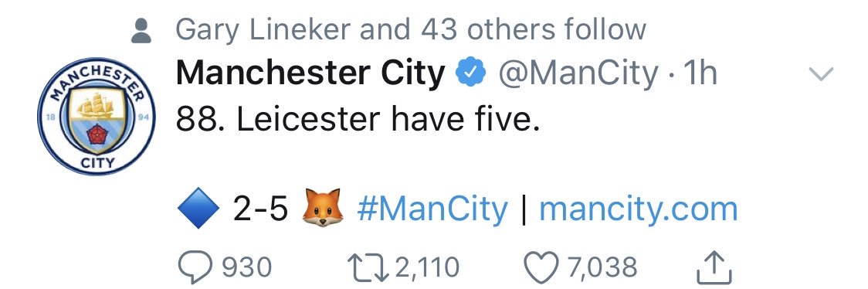The height and width of the screenshot is (289, 868).
Task: Tap the reply speech bubble icon
Action: pyautogui.click(x=195, y=267)
